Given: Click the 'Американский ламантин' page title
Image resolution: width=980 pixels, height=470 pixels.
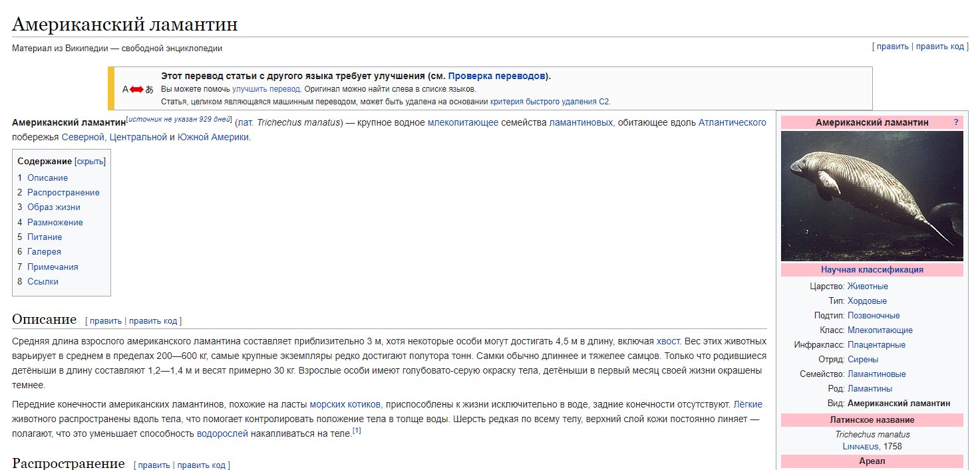Looking at the screenshot, I should [x=125, y=25].
